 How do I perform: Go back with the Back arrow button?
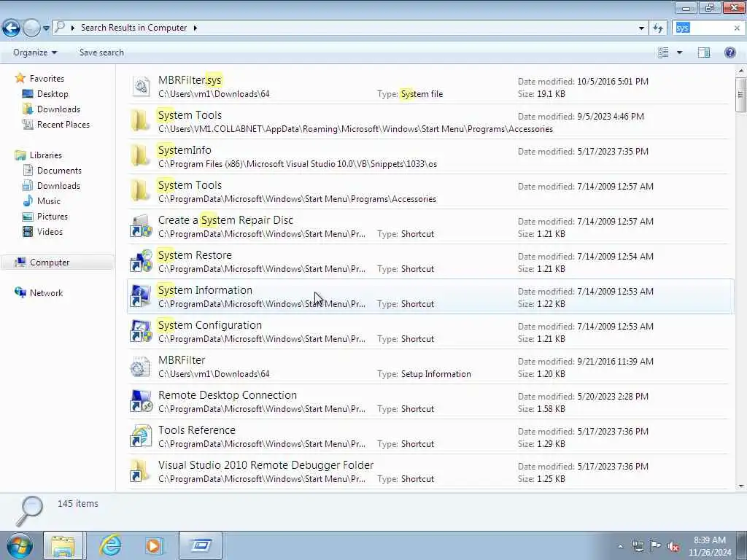[x=12, y=28]
